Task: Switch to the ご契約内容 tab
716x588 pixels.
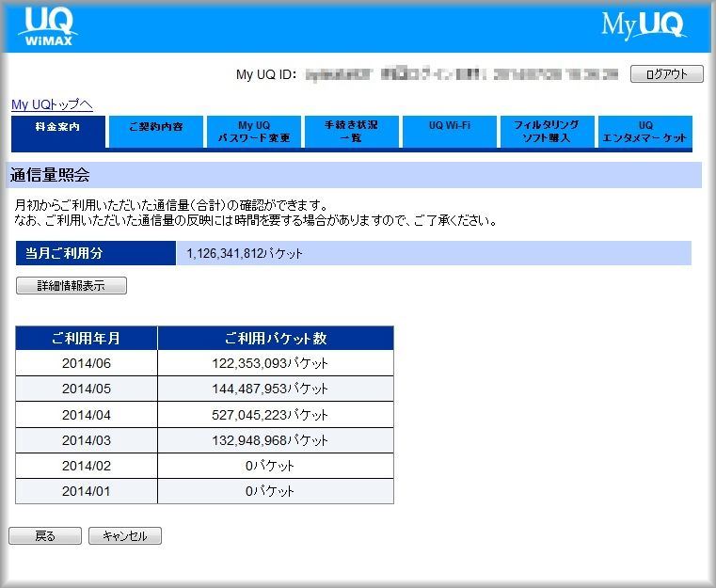Action: pos(156,132)
